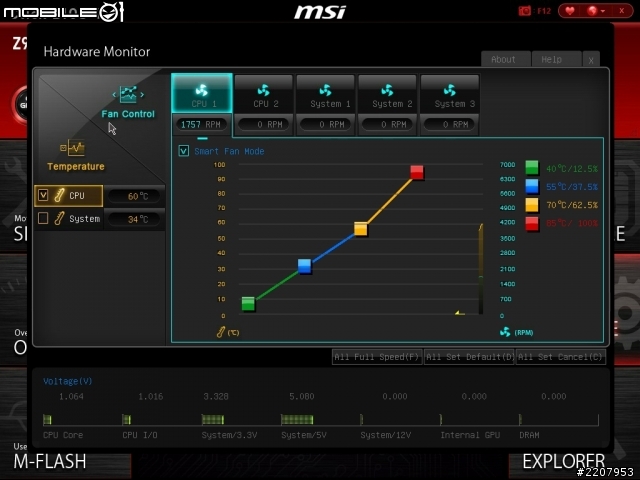
Task: Toggle the Smart Fan Mode checkbox
Action: tap(184, 151)
